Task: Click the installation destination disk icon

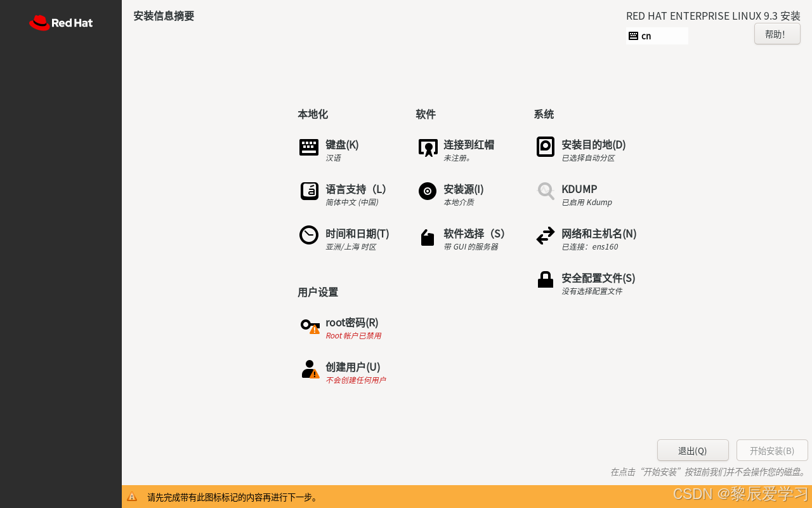Action: 546,147
